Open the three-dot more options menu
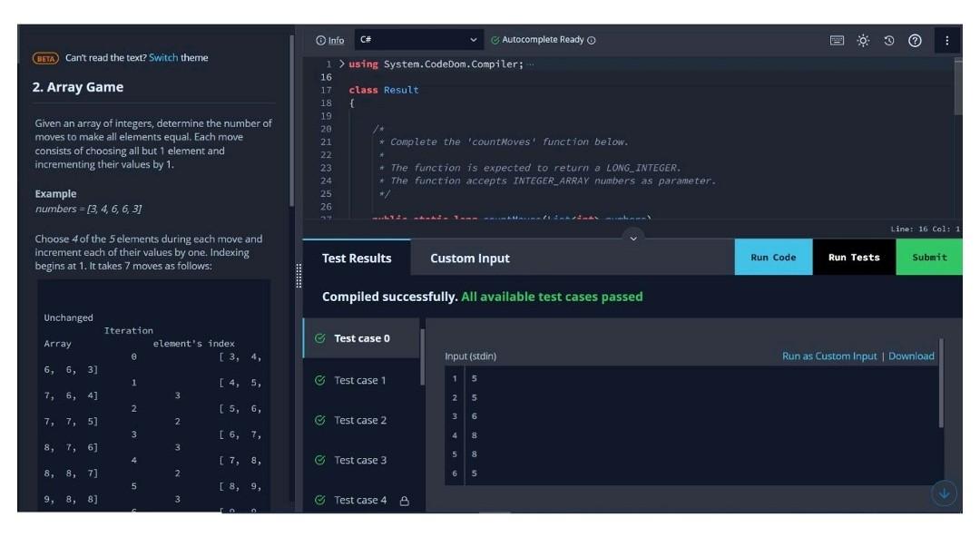980x546 pixels. [x=946, y=40]
